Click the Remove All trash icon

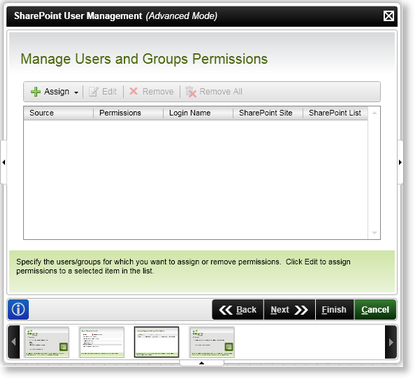coord(191,92)
